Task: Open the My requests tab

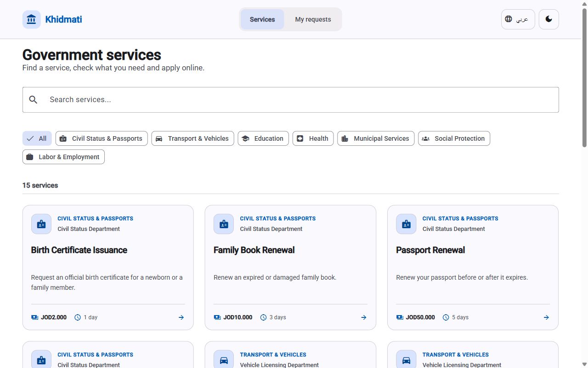Action: click(313, 19)
